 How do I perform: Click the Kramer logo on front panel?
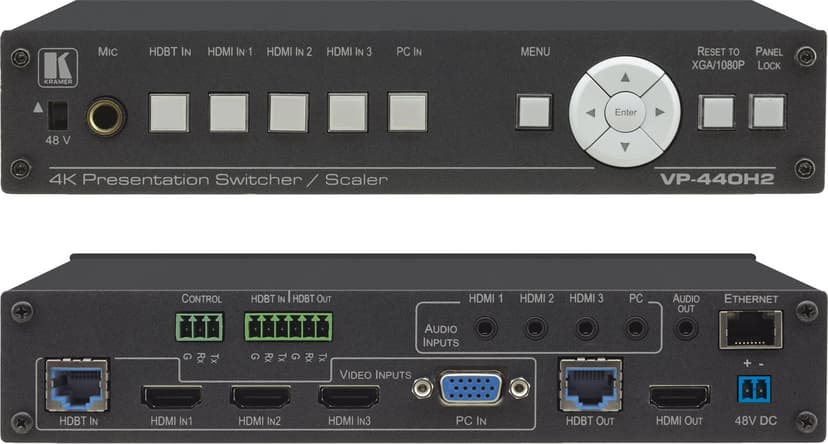coord(58,68)
